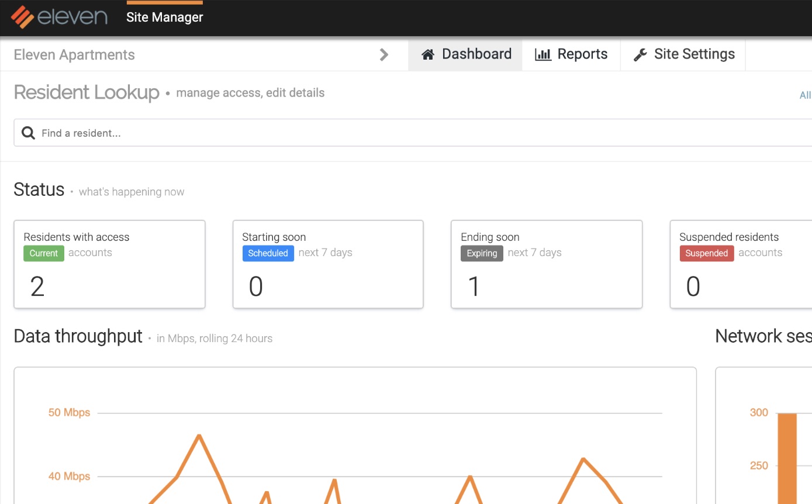
Task: Click the Reports bar chart icon
Action: [543, 54]
